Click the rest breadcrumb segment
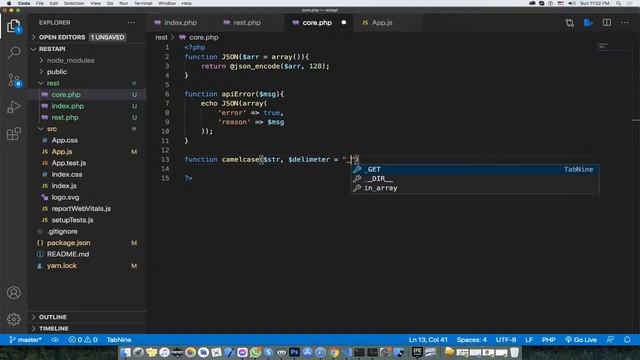 [x=161, y=37]
